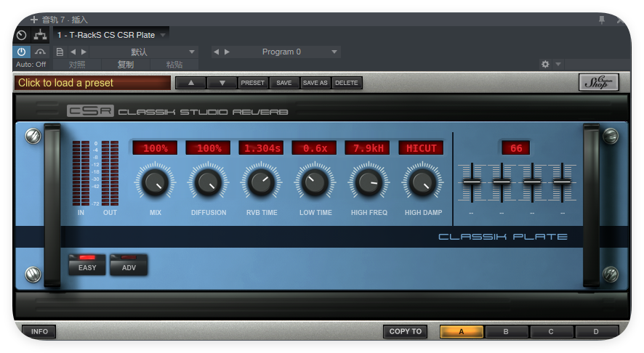Select preset slot C
The width and height of the screenshot is (644, 353).
(551, 332)
